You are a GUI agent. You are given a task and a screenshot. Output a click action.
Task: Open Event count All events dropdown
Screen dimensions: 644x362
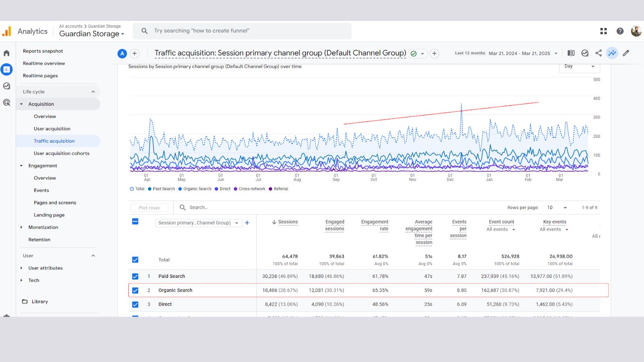[501, 230]
